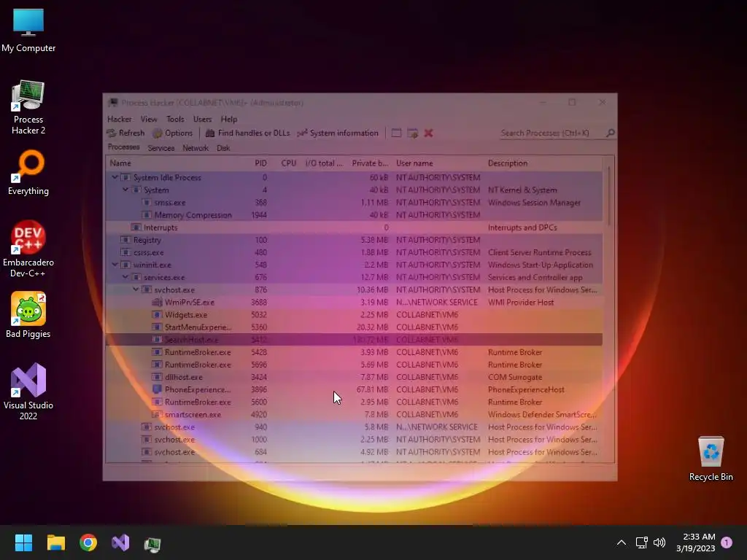This screenshot has height=560, width=747.
Task: Open the Windows Start menu
Action: [23, 542]
